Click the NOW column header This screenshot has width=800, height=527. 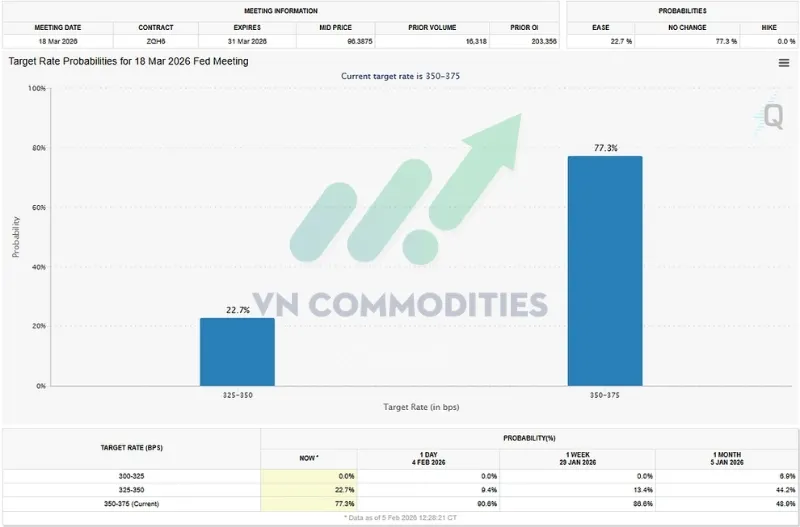click(x=308, y=458)
